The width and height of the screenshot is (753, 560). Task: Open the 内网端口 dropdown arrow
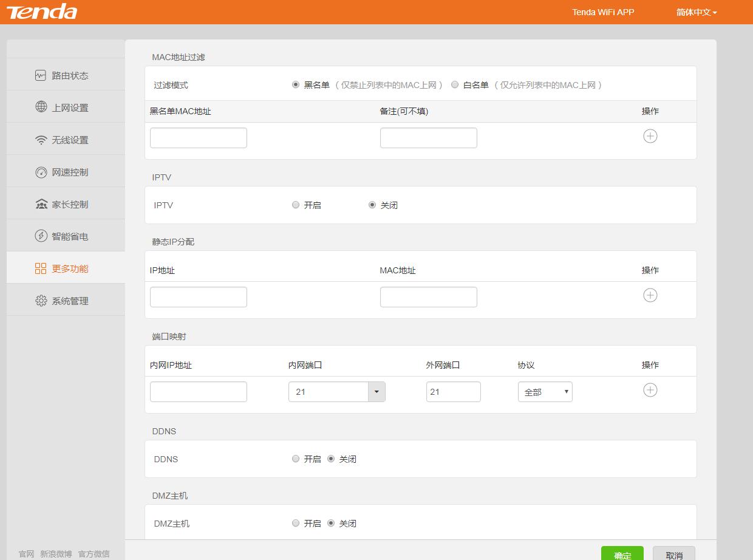pyautogui.click(x=376, y=392)
